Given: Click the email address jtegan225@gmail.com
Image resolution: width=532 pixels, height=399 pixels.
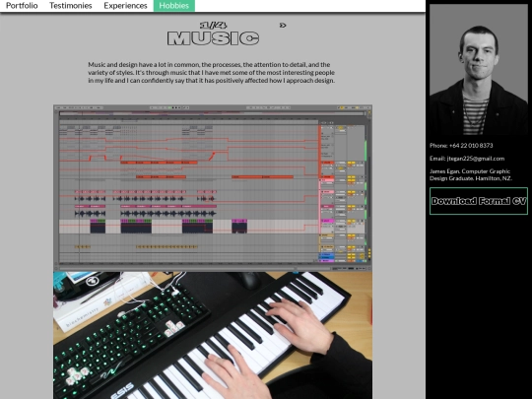Looking at the screenshot, I should click(x=476, y=159).
